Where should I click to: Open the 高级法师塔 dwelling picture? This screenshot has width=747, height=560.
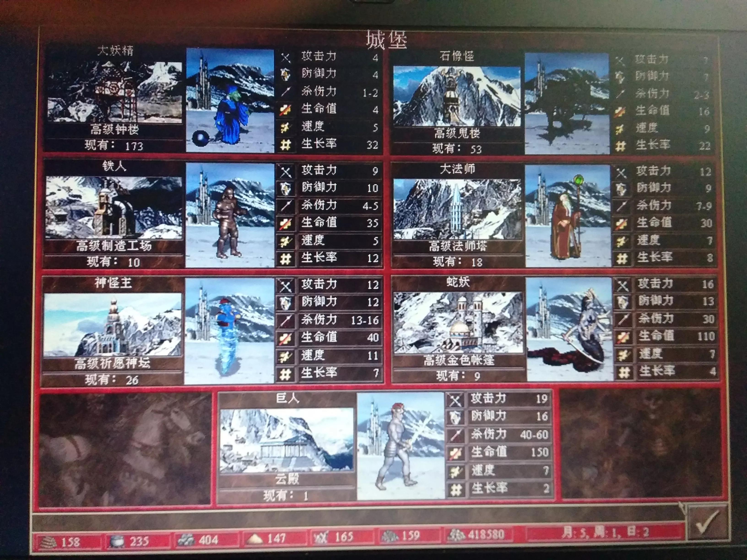coord(457,209)
